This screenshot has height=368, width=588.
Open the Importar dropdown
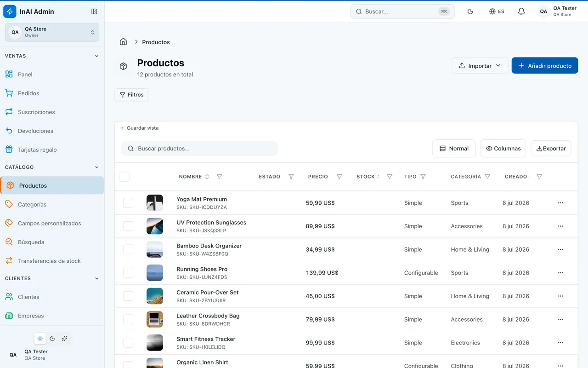click(480, 66)
